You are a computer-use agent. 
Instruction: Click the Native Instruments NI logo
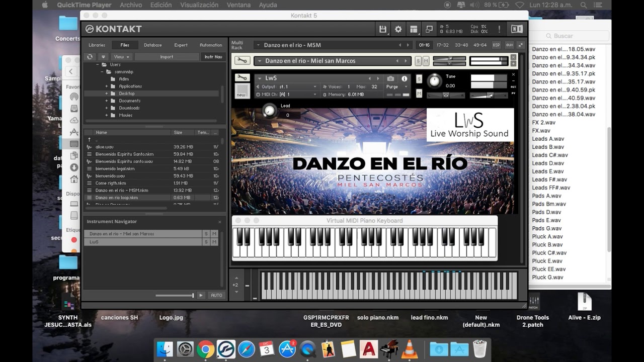517,29
